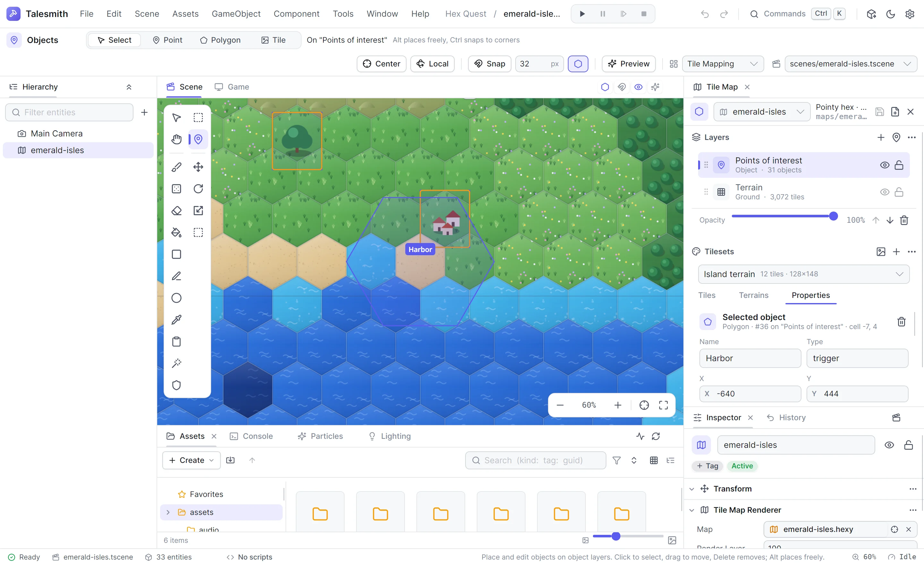Select the paint bucket fill tool
Screen dimensions: 924x565
click(x=176, y=232)
